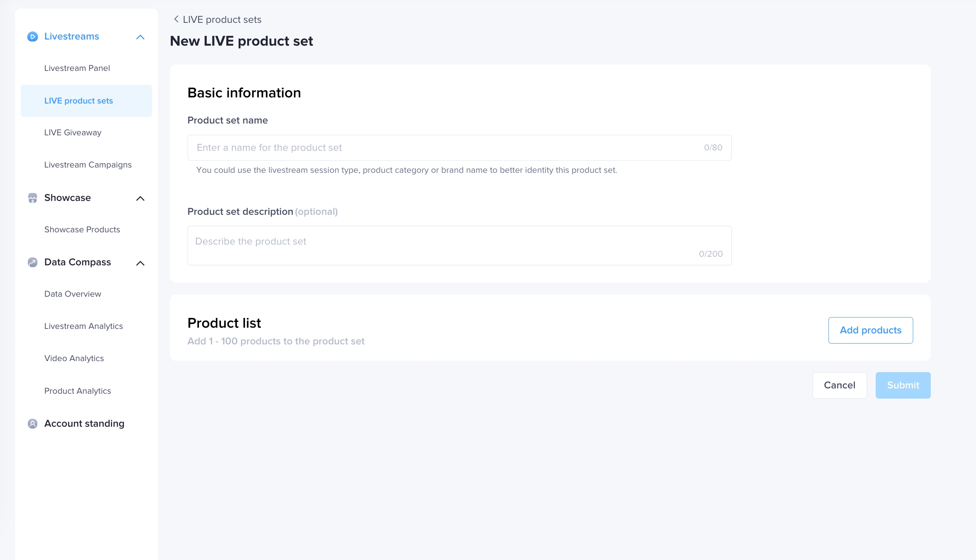Collapse the Livestreams section chevron

click(140, 37)
